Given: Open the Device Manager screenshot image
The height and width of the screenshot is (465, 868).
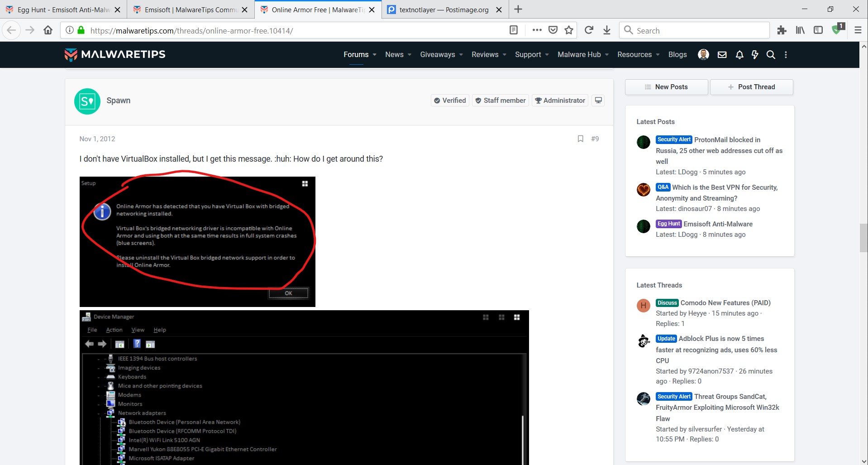Looking at the screenshot, I should click(304, 388).
